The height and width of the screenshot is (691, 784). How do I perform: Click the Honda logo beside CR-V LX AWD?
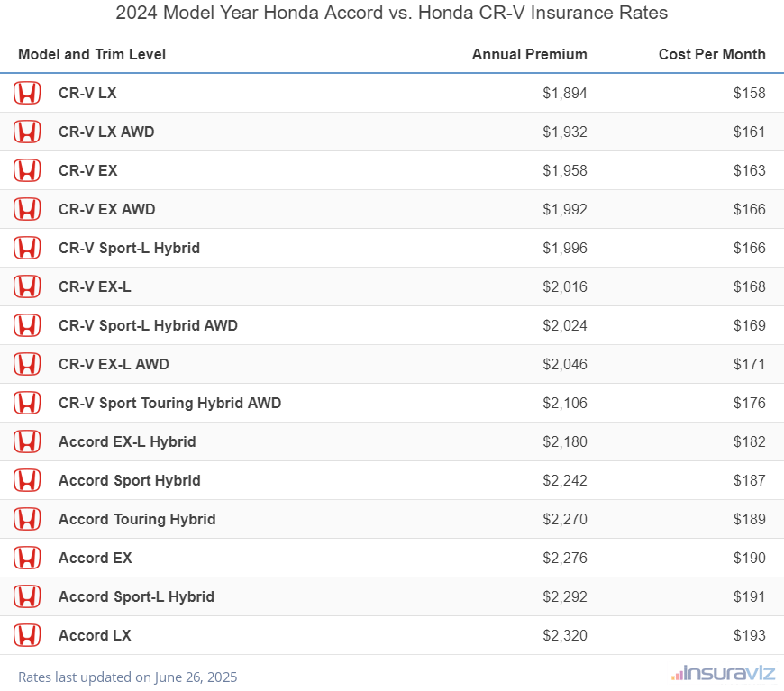pos(27,132)
